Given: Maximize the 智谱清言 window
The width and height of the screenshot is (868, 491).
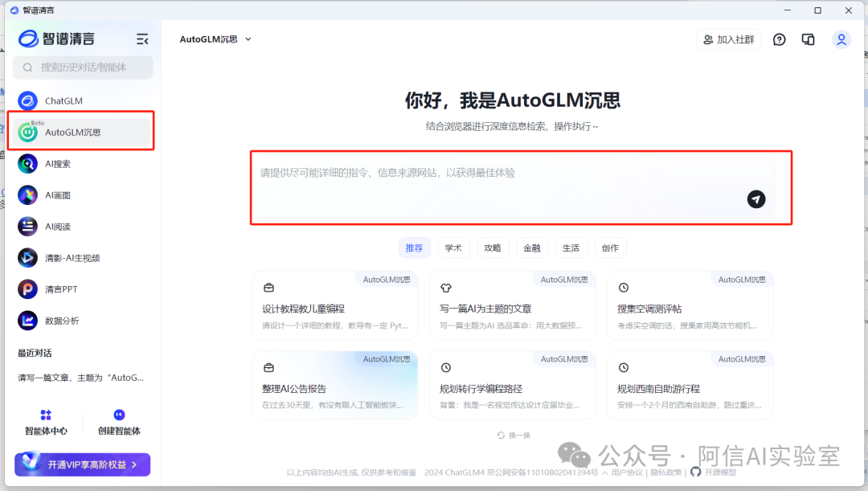Looking at the screenshot, I should 817,10.
